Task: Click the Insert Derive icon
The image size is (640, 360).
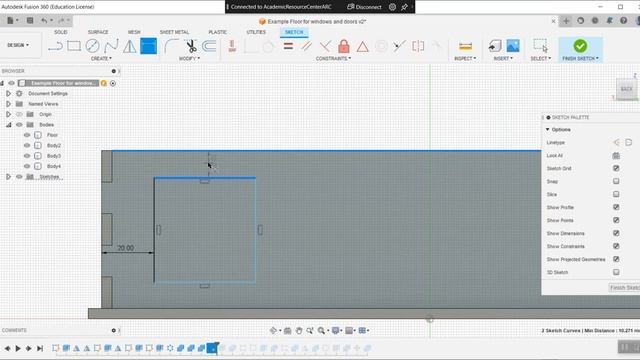Action: pos(495,46)
